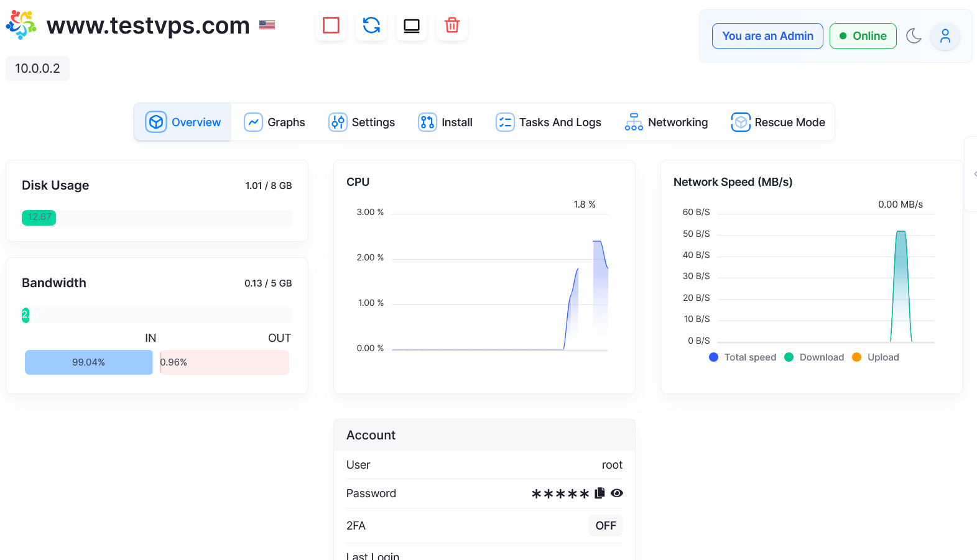Open the VNC console monitor icon

[412, 25]
